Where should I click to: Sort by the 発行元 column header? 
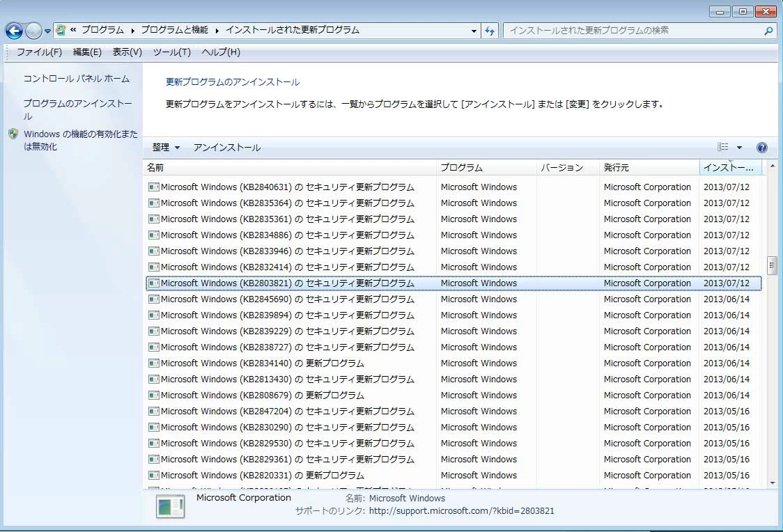649,168
